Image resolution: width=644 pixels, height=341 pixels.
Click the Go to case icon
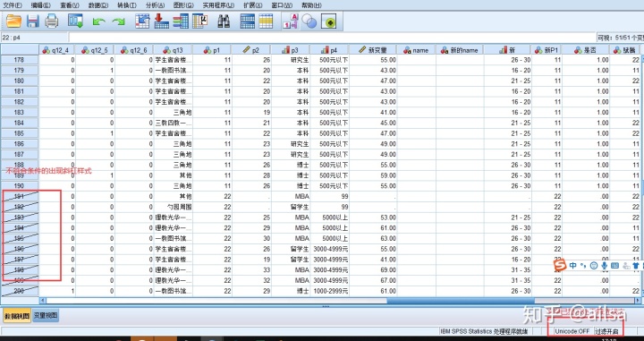point(142,21)
